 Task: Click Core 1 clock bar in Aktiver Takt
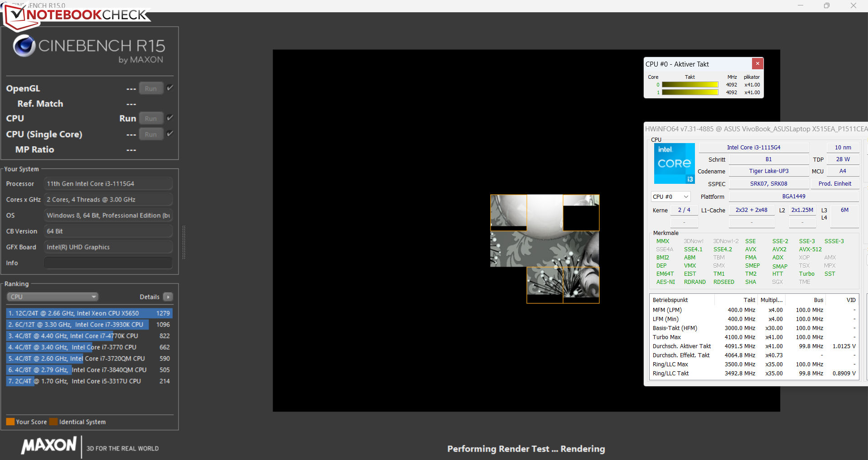[690, 92]
